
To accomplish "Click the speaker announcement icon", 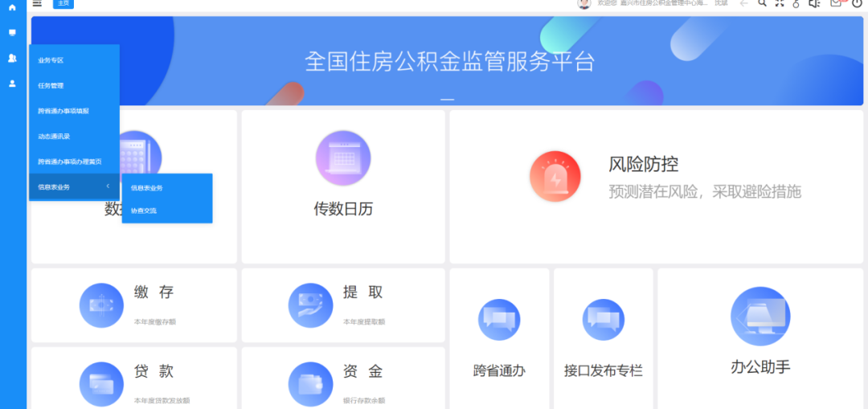I will pyautogui.click(x=814, y=3).
